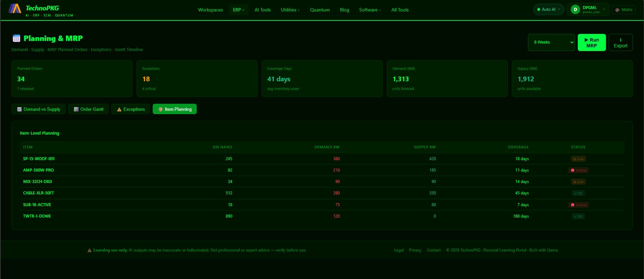Switch to the Exceptions tab

(131, 109)
